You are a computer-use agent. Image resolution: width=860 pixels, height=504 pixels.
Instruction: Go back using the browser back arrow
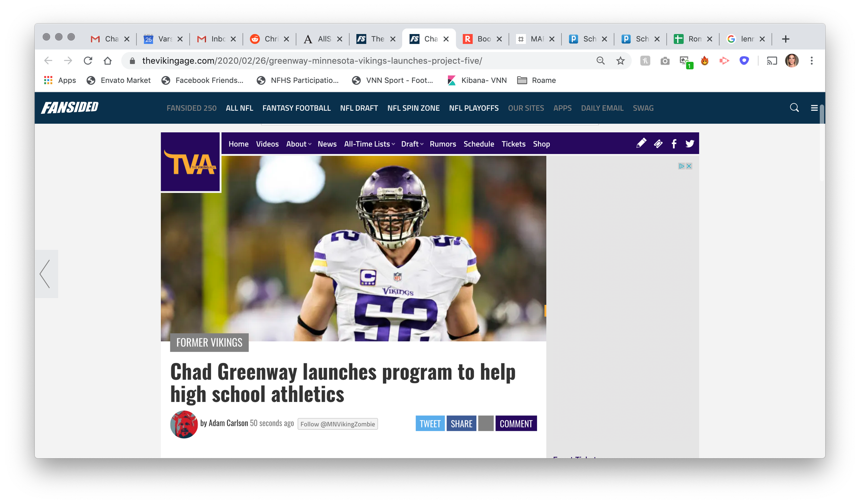[48, 61]
